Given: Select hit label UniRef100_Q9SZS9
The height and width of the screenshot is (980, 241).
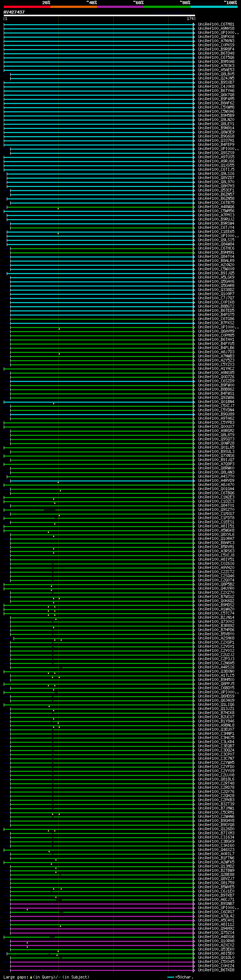Looking at the screenshot, I should (216, 153).
